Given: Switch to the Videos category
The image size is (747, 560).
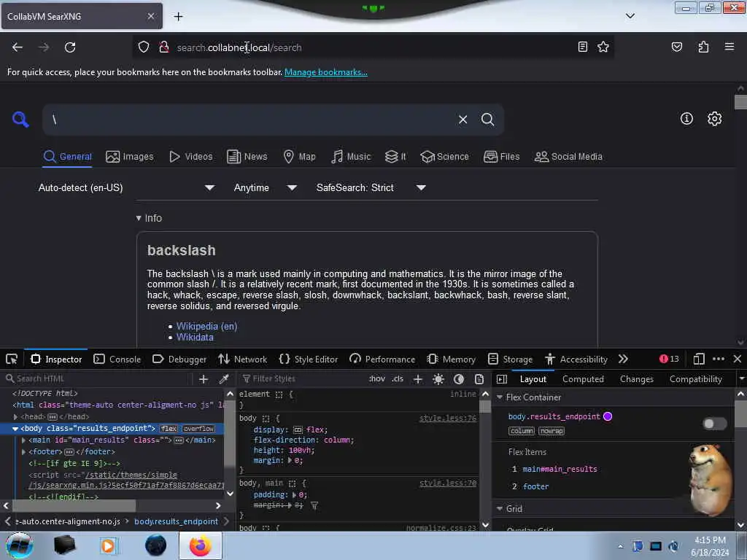Looking at the screenshot, I should [190, 157].
